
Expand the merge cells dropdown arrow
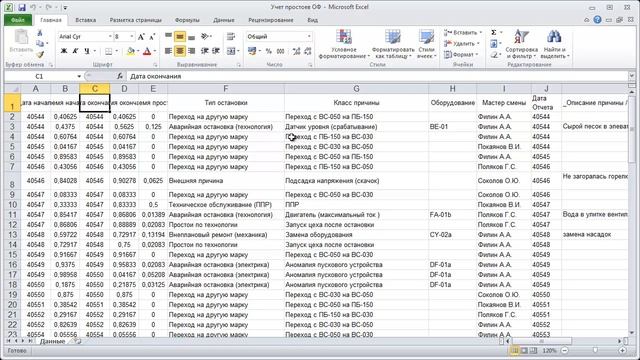238,51
